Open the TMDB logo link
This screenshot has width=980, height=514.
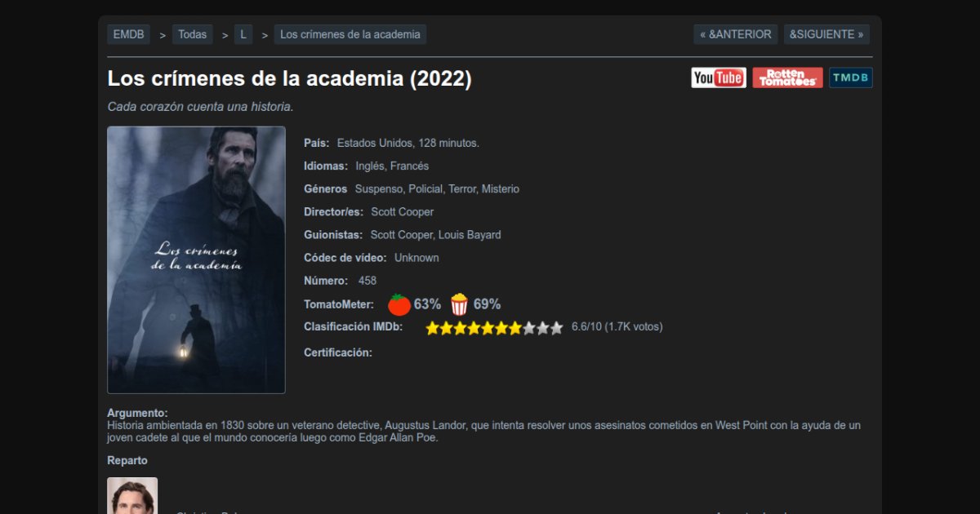[x=851, y=78]
